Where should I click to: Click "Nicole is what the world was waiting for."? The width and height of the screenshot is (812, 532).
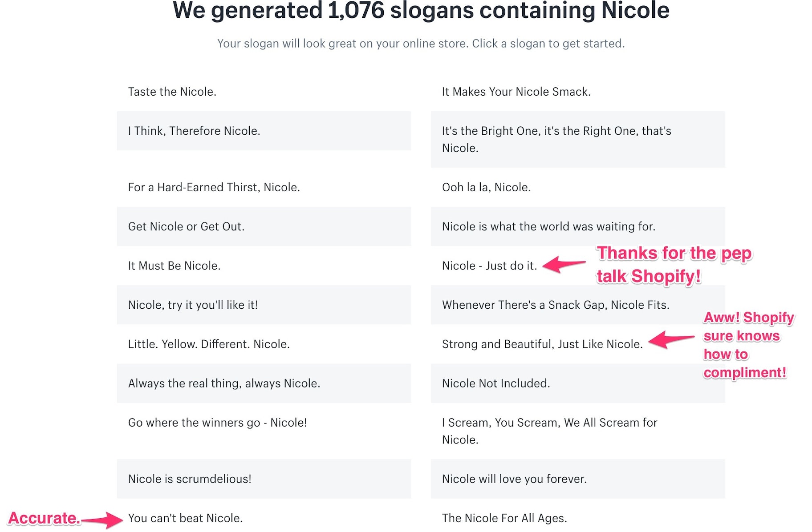[548, 226]
